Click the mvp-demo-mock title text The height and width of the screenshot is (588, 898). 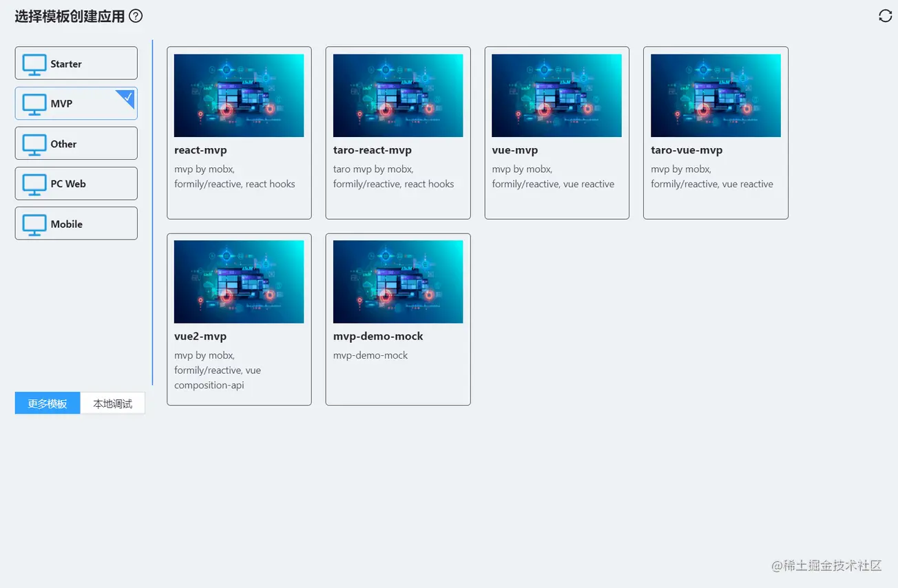378,336
